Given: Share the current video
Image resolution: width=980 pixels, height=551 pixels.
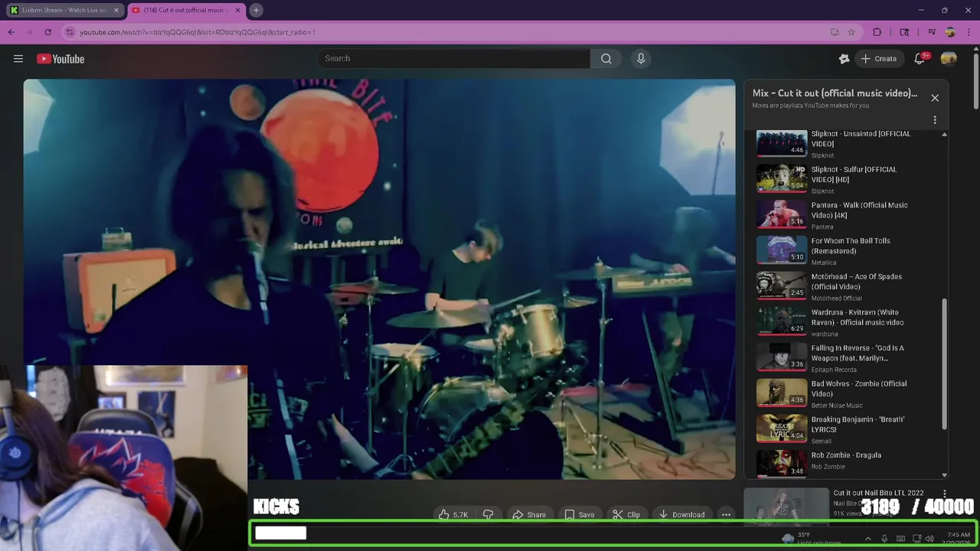Looking at the screenshot, I should pos(529,514).
